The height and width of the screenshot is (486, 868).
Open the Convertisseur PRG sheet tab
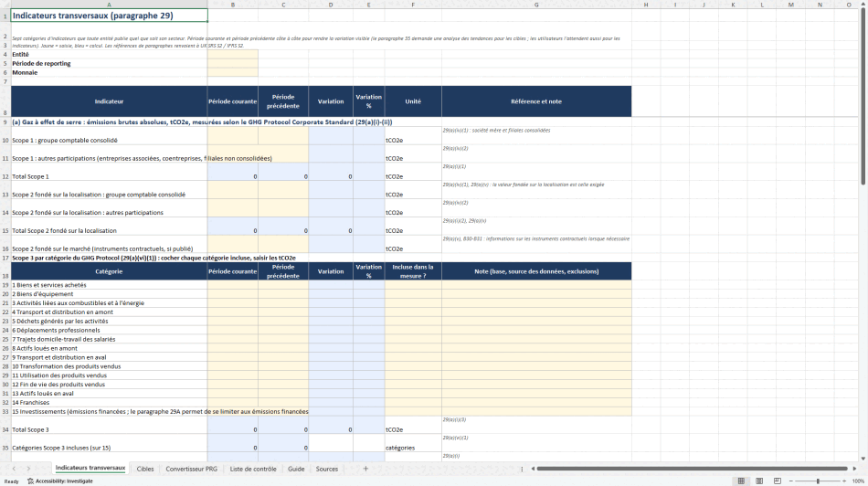(192, 469)
